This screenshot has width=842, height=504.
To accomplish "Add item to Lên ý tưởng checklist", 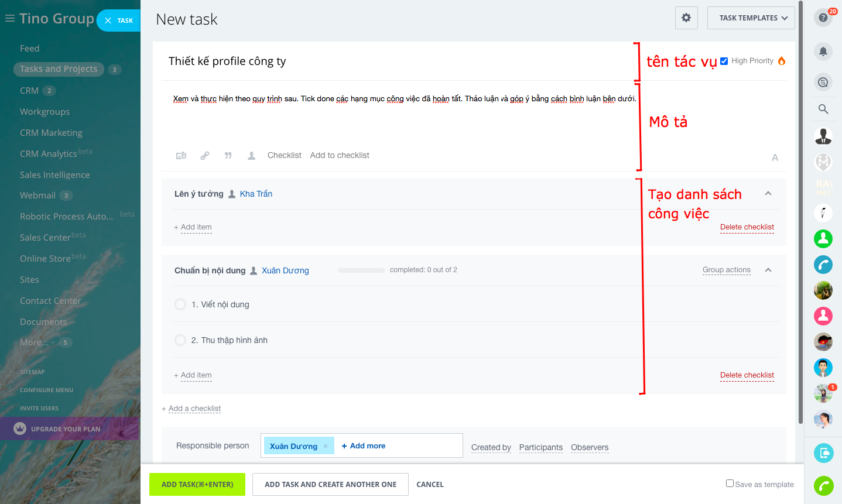I will tap(196, 227).
